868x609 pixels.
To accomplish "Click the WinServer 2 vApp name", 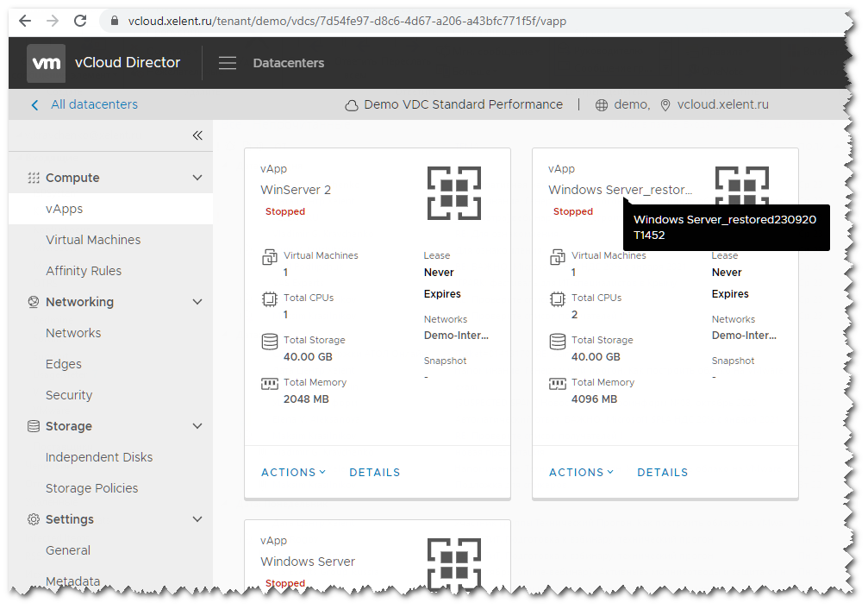I will pos(296,190).
